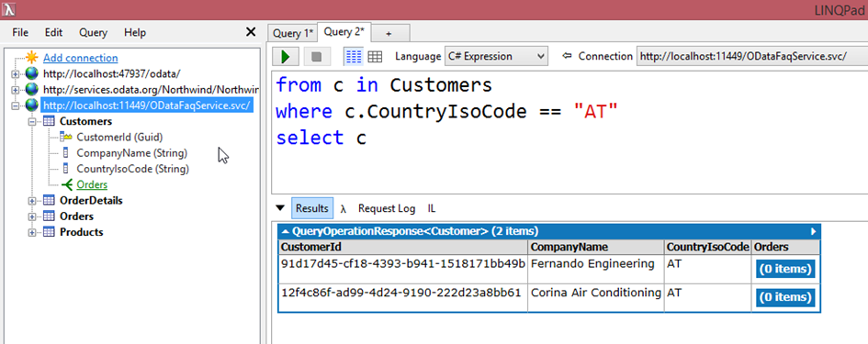Click the arrow at right of QueryOperationResponse header
The height and width of the screenshot is (344, 868).
click(x=813, y=231)
